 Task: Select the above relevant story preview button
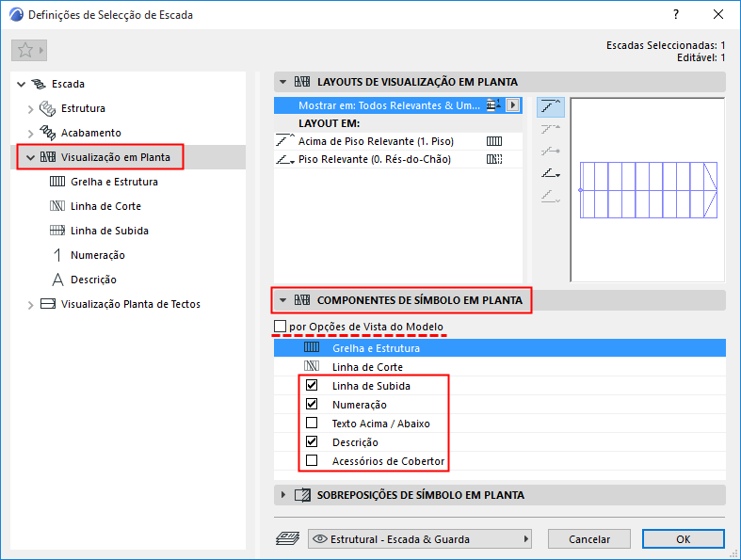point(551,106)
